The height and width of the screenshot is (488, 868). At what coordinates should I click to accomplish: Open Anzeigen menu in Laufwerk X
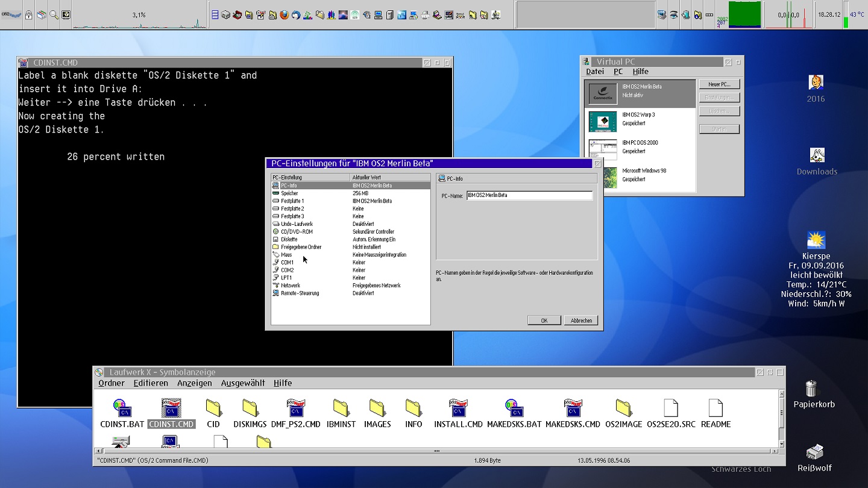coord(194,383)
